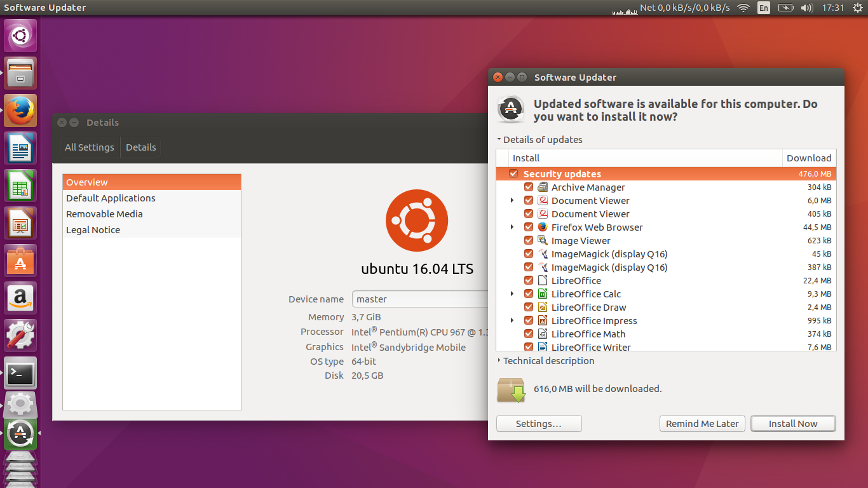Click the Install column header
This screenshot has height=488, width=868.
[x=646, y=158]
